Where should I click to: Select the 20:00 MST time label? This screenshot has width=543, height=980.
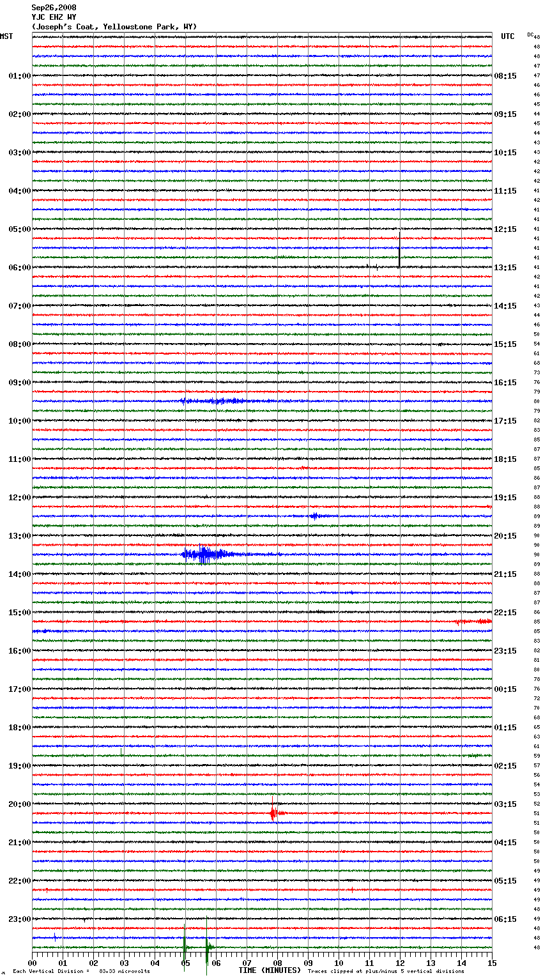click(x=20, y=804)
